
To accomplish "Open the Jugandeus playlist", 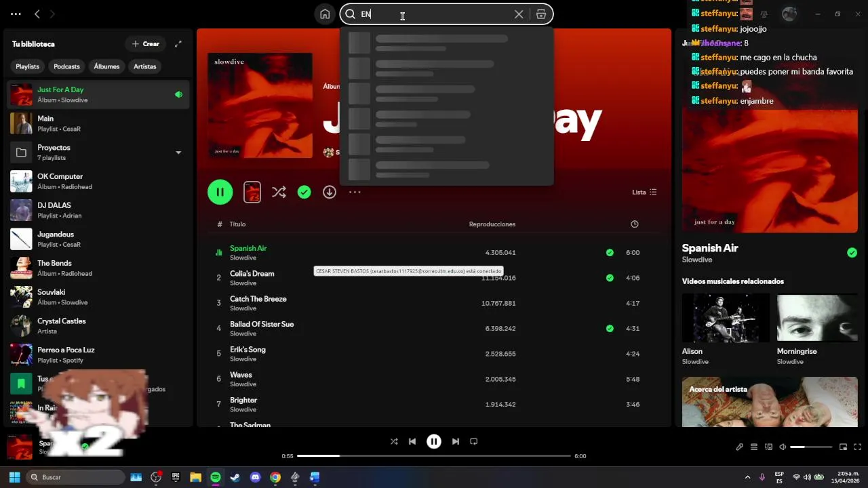I will coord(98,239).
